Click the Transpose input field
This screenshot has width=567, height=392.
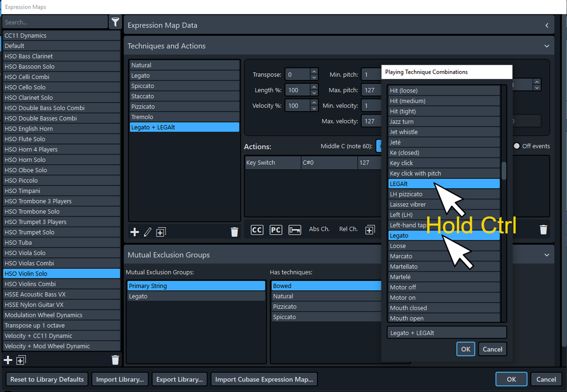click(x=298, y=74)
